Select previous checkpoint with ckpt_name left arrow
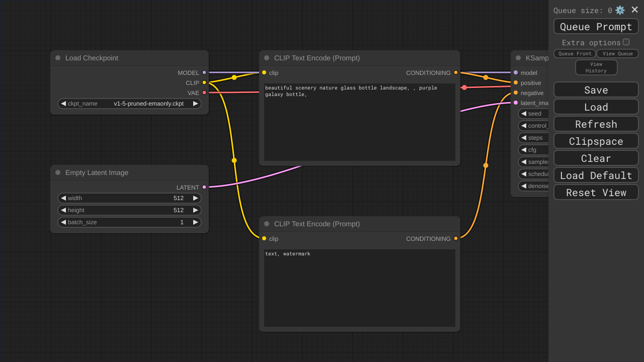 point(63,104)
